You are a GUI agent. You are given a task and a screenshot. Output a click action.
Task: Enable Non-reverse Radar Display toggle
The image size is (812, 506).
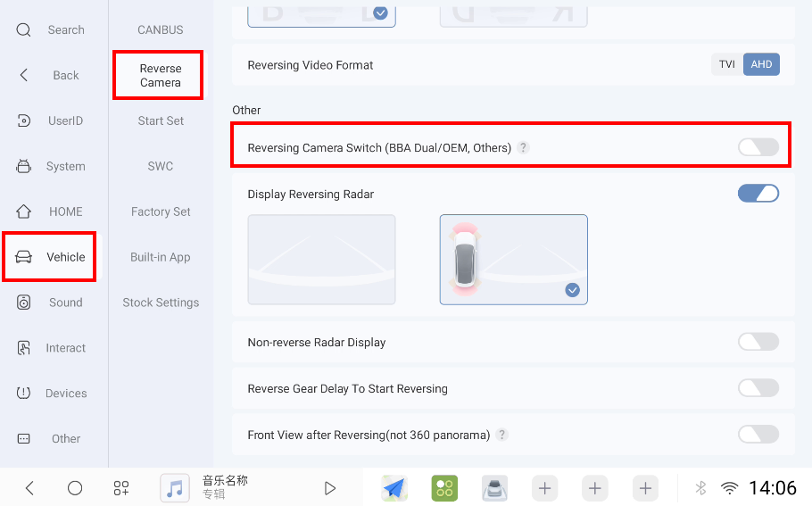click(x=758, y=342)
